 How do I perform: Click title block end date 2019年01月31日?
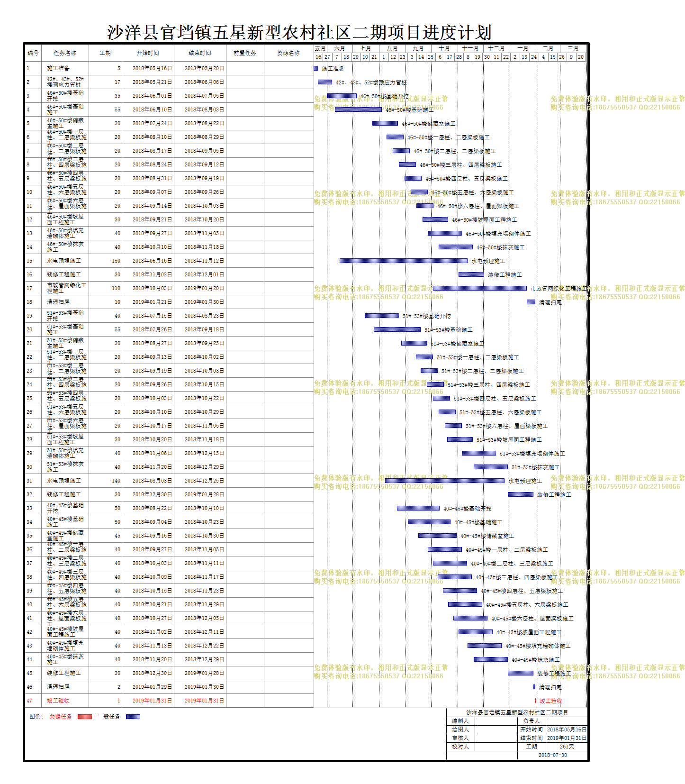pos(567,738)
